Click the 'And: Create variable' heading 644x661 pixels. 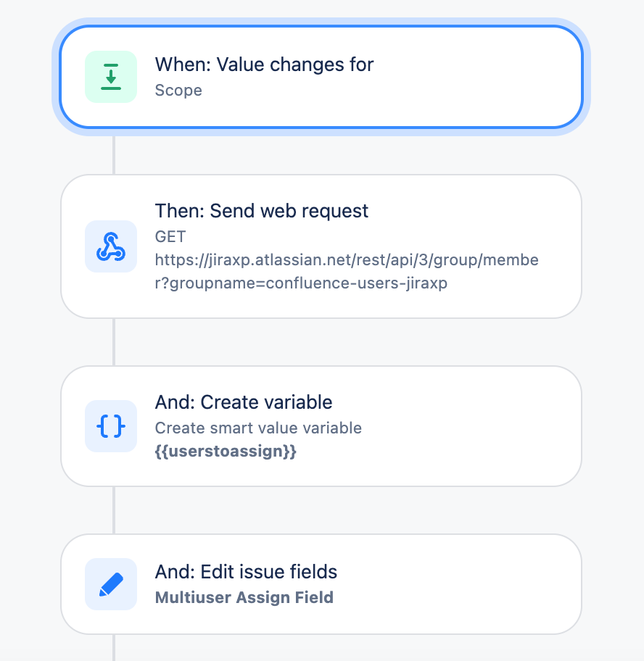(244, 402)
